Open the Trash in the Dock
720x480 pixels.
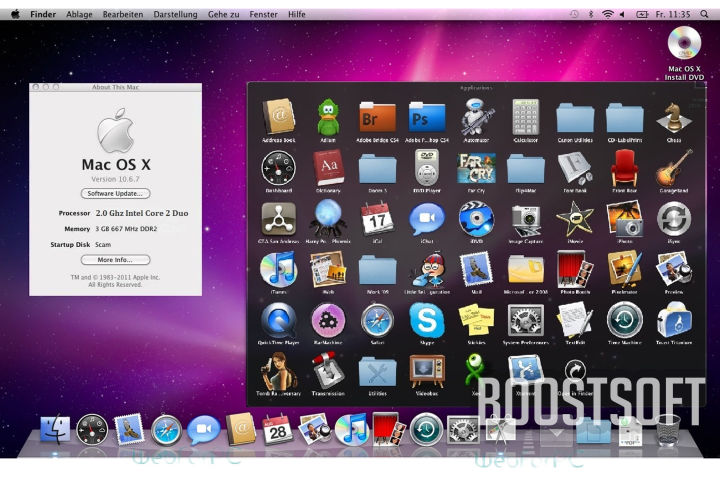point(667,431)
